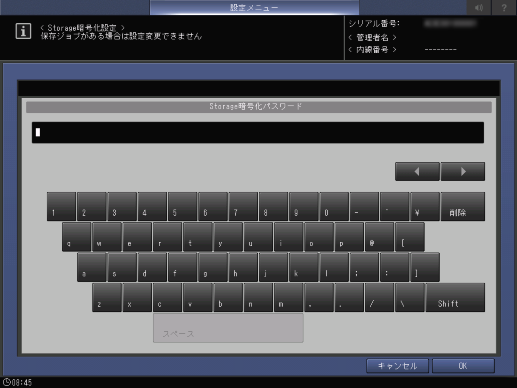Tap the h key
The height and width of the screenshot is (388, 517).
(x=243, y=267)
